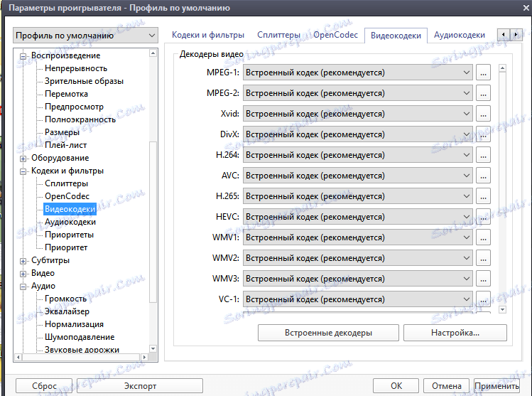The image size is (532, 396).
Task: Click tree horizontal scroll left arrow
Action: click(x=18, y=357)
